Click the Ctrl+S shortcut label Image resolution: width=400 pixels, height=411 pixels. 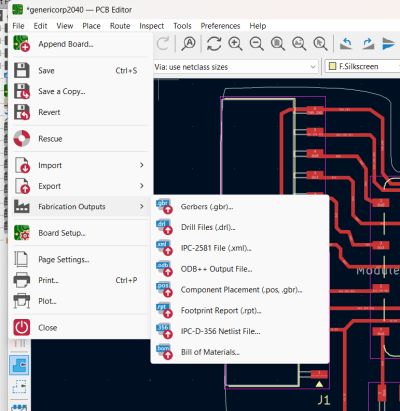pyautogui.click(x=126, y=71)
